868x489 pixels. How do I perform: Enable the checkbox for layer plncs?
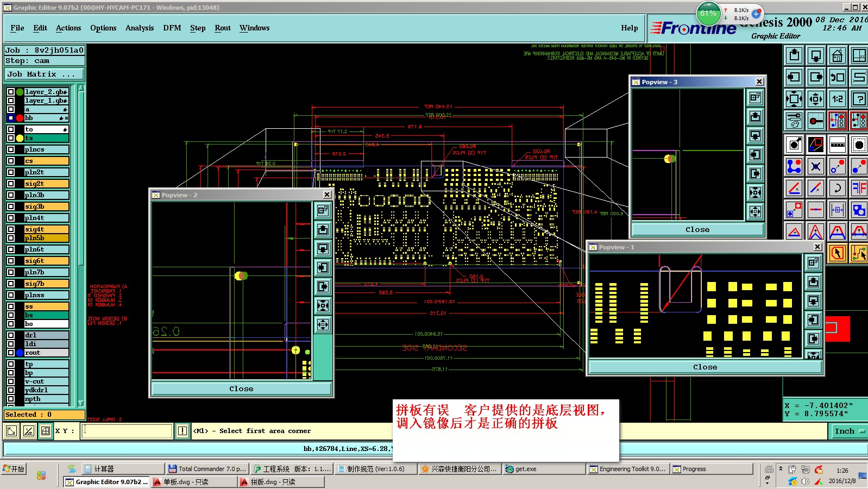[x=11, y=149]
